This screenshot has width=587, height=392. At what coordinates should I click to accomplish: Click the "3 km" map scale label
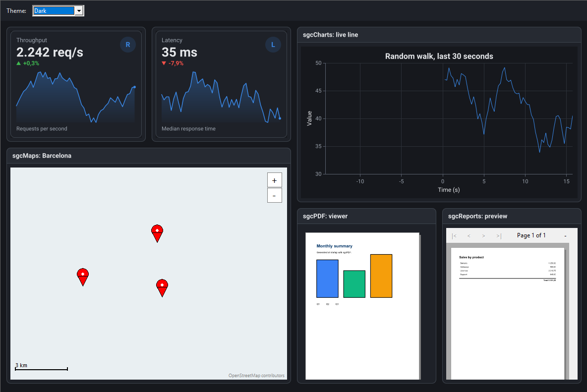(x=21, y=365)
